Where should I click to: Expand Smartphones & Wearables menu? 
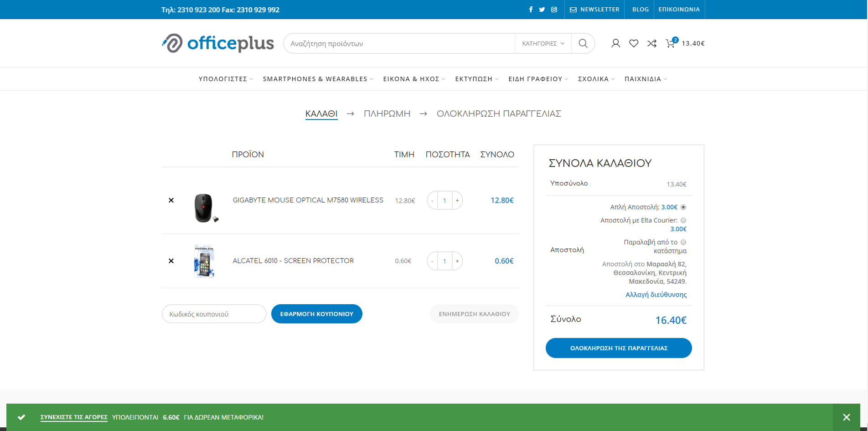(318, 79)
